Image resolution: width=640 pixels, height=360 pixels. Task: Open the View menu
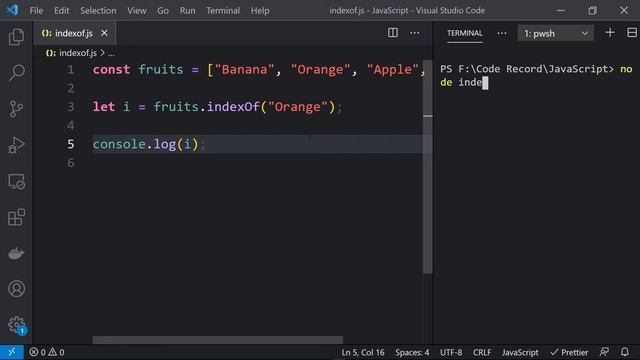coord(137,11)
